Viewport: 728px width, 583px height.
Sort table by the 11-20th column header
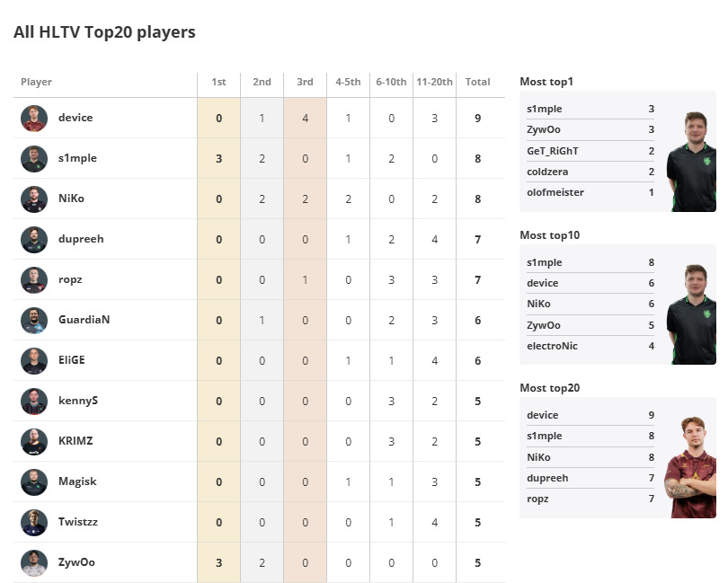[x=435, y=83]
